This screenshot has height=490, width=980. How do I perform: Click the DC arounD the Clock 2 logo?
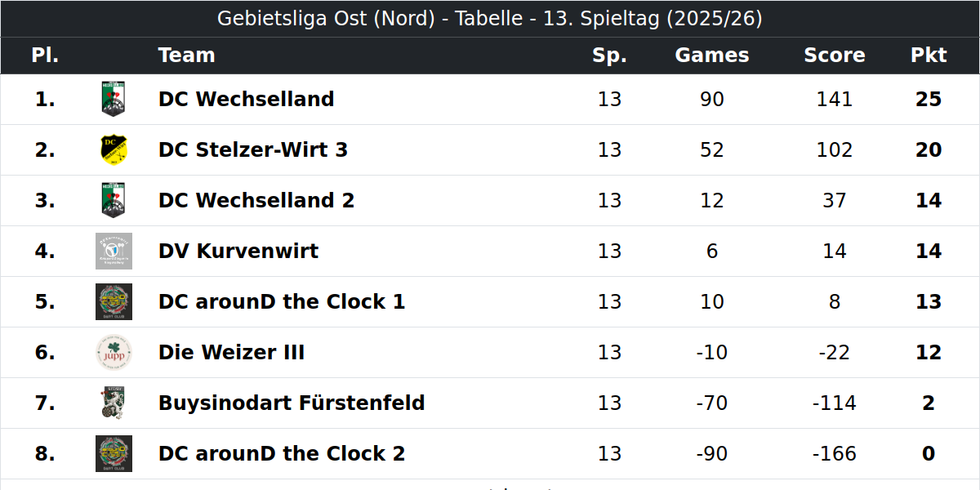114,453
